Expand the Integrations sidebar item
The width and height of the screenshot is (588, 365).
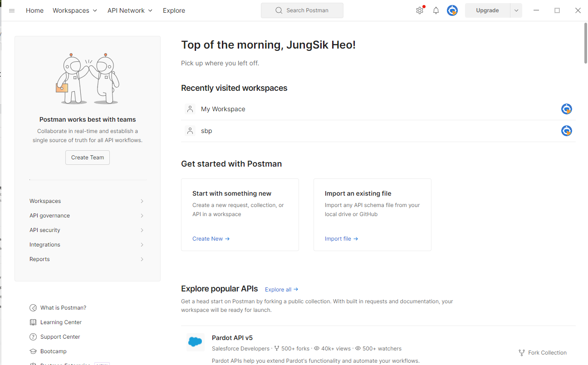click(x=87, y=245)
